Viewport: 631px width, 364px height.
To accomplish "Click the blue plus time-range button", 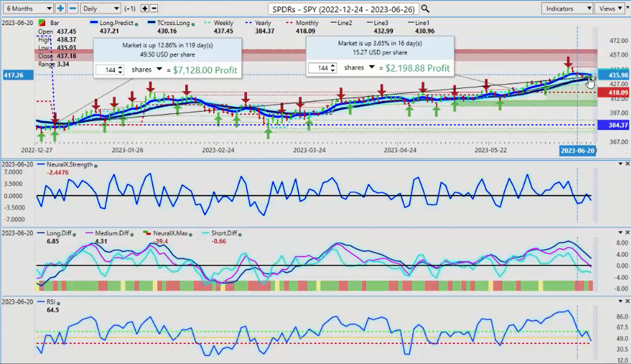I will point(60,8).
